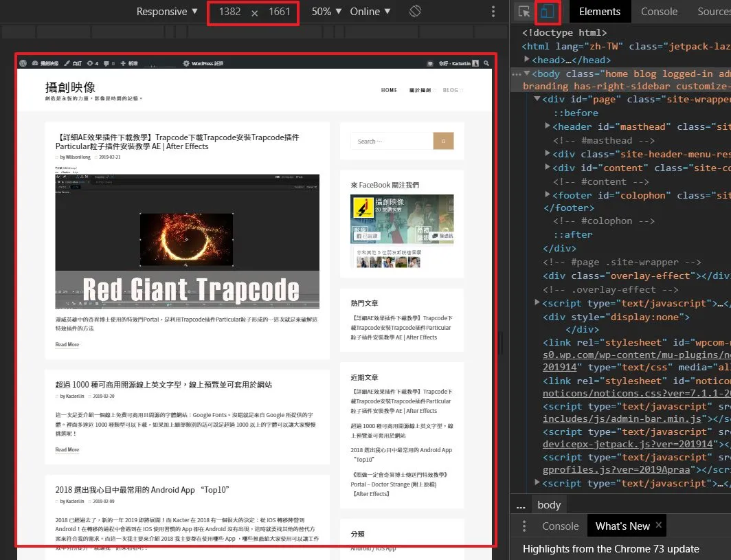
Task: Select the Elements tab
Action: pos(600,12)
